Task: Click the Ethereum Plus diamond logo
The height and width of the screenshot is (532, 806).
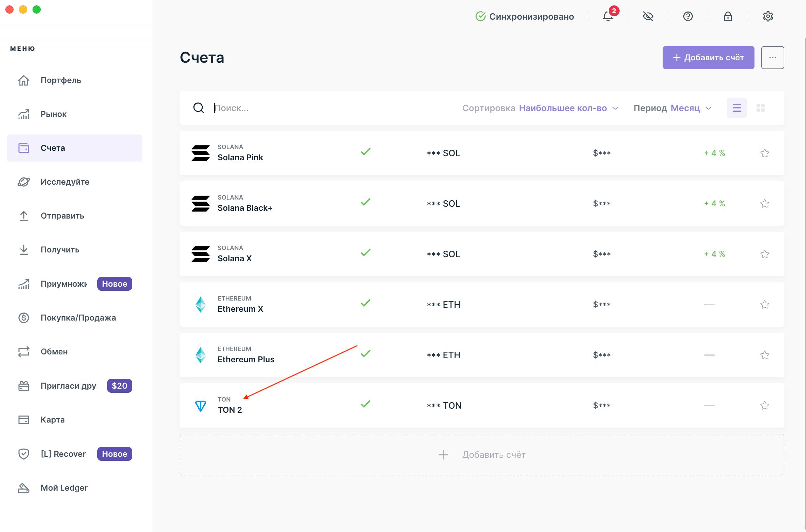Action: pyautogui.click(x=201, y=355)
